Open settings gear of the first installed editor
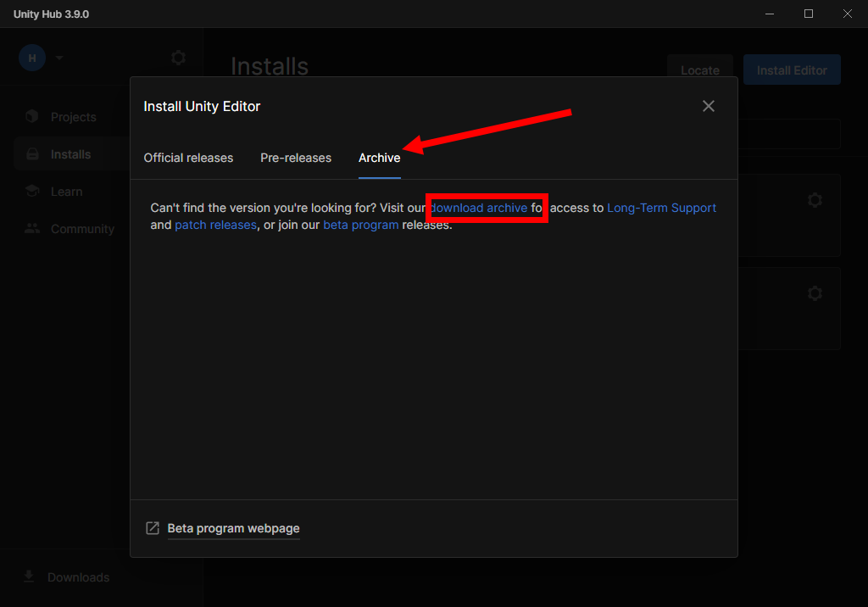The height and width of the screenshot is (607, 868). pos(815,200)
